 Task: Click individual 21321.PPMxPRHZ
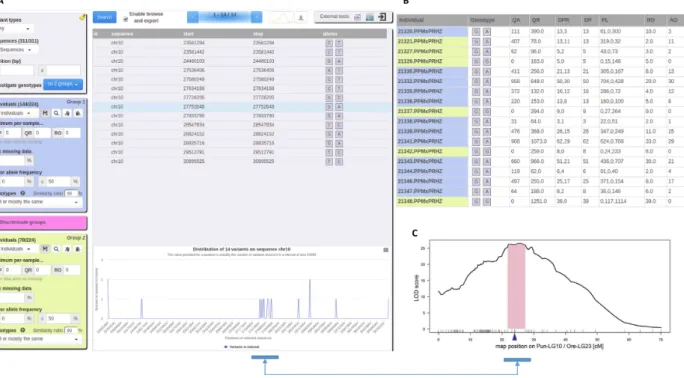point(420,41)
